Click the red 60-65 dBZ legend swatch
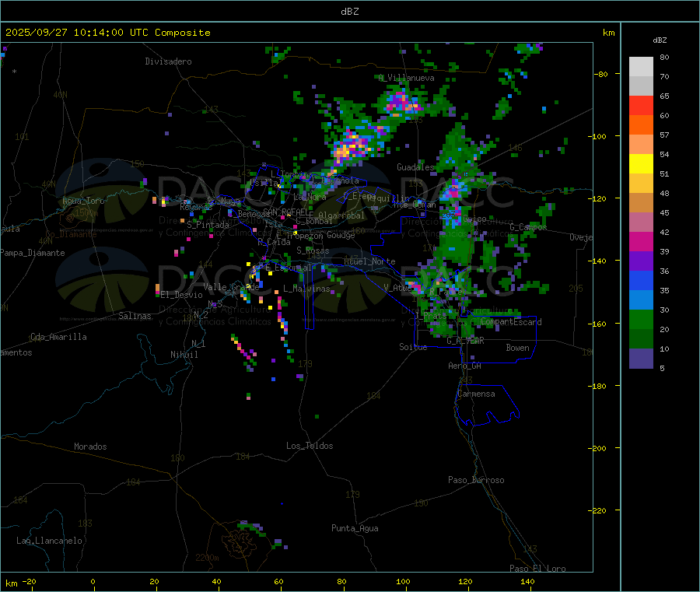This screenshot has height=592, width=700. pos(641,105)
